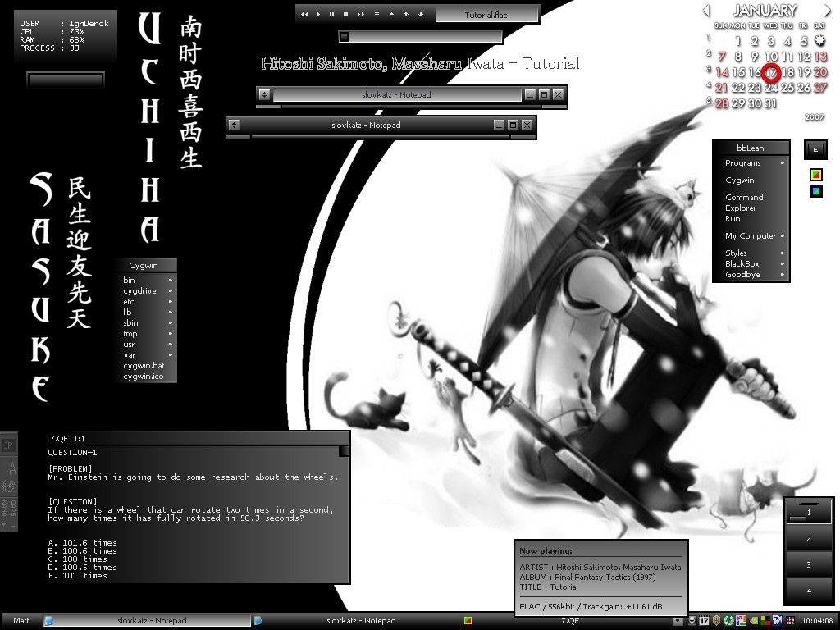Viewport: 840px width, 630px height.
Task: Open the playlist list icon in player
Action: 377,15
